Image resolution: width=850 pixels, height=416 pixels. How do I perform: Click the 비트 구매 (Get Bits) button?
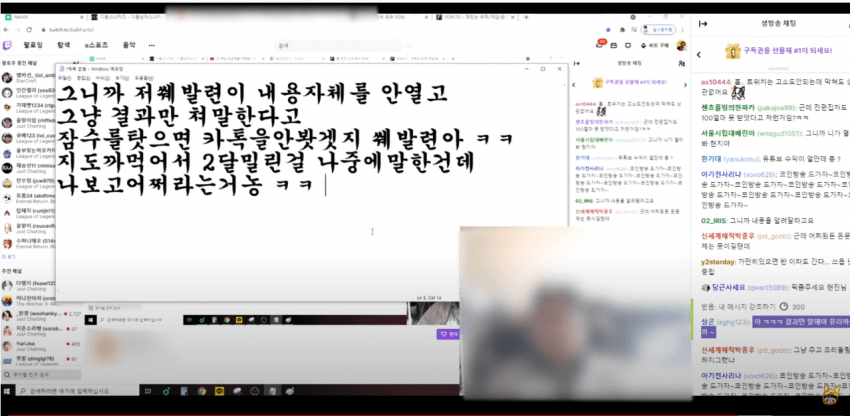pos(655,46)
